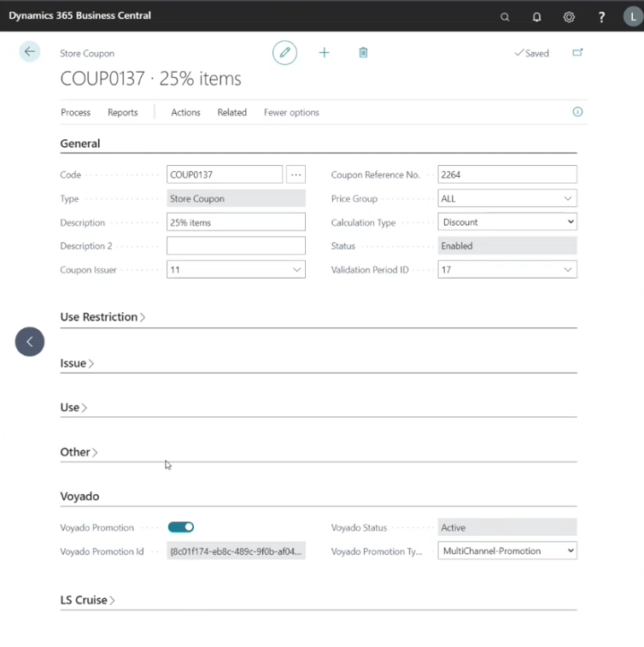The width and height of the screenshot is (644, 647).
Task: Click the plus icon to add new coupon
Action: 324,53
